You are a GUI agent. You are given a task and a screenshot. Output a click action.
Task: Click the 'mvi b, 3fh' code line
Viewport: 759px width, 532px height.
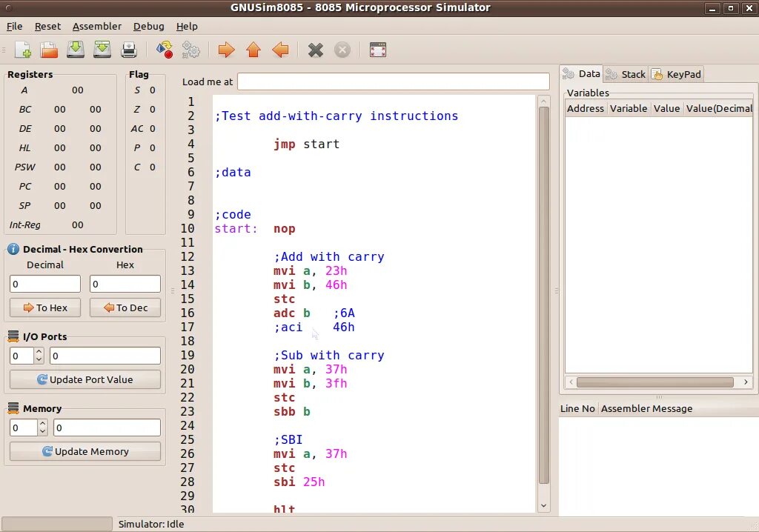pyautogui.click(x=311, y=383)
